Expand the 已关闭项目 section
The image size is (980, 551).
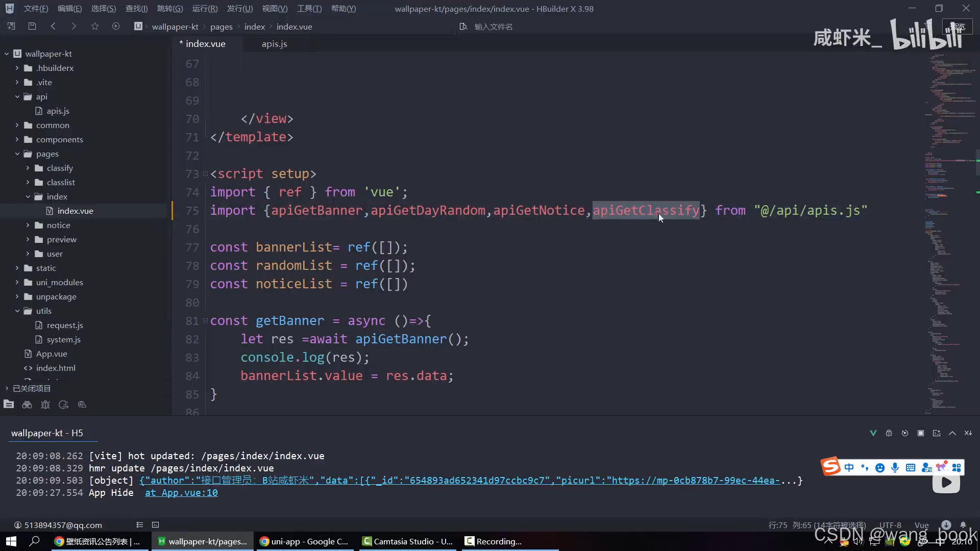(7, 388)
